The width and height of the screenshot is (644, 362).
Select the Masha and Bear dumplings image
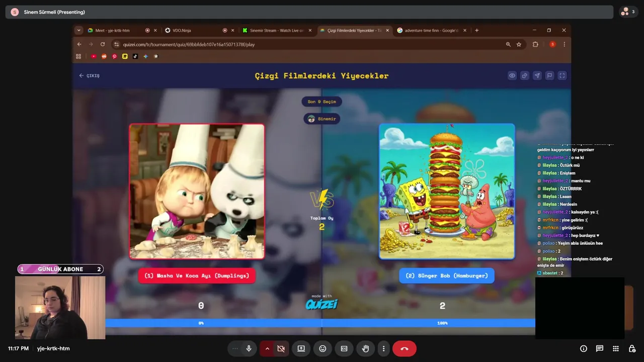point(197,192)
